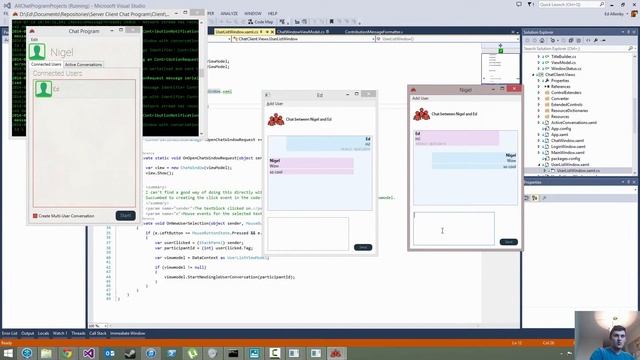
Task: Select the Connected Users tab in Chat Program
Action: point(46,64)
